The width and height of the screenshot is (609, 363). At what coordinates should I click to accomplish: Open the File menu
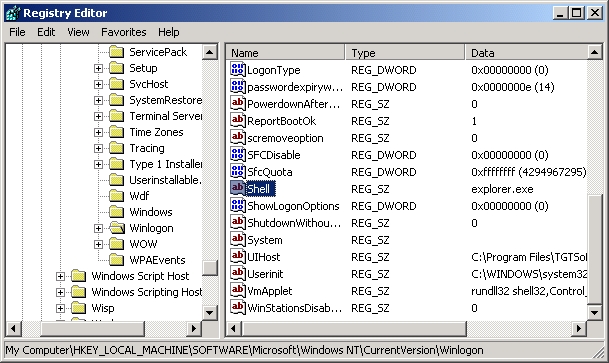[x=17, y=32]
